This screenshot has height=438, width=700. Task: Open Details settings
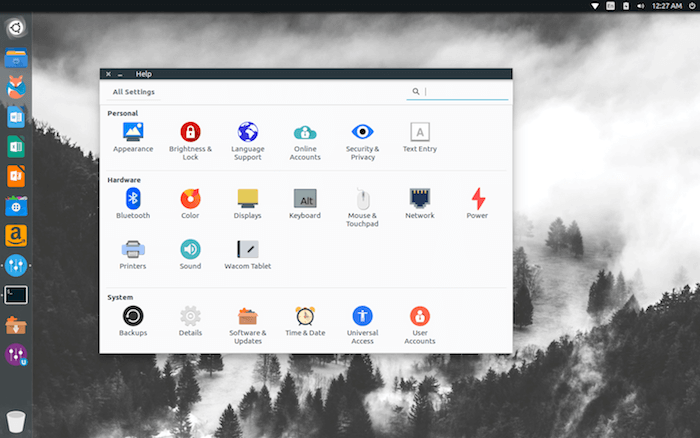click(190, 321)
